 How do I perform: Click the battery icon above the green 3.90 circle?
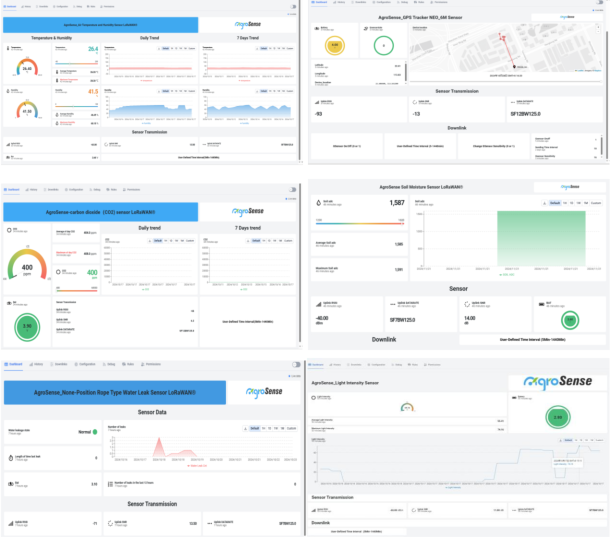pyautogui.click(x=9, y=303)
